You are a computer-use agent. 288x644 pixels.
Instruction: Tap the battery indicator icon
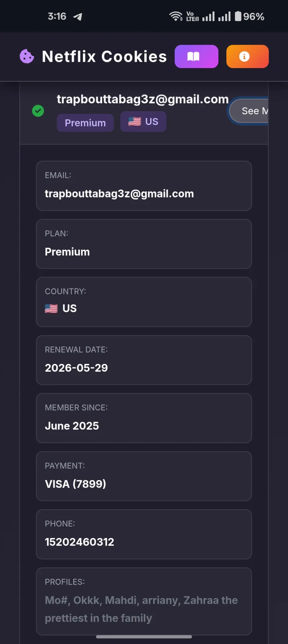[238, 16]
